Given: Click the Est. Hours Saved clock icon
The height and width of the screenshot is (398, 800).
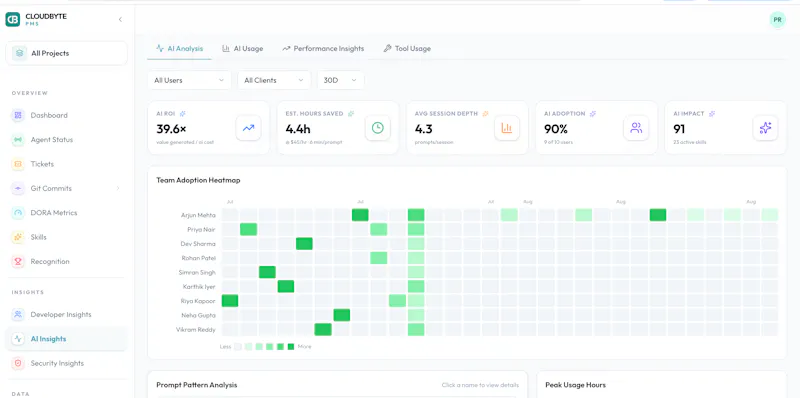Looking at the screenshot, I should click(x=378, y=128).
